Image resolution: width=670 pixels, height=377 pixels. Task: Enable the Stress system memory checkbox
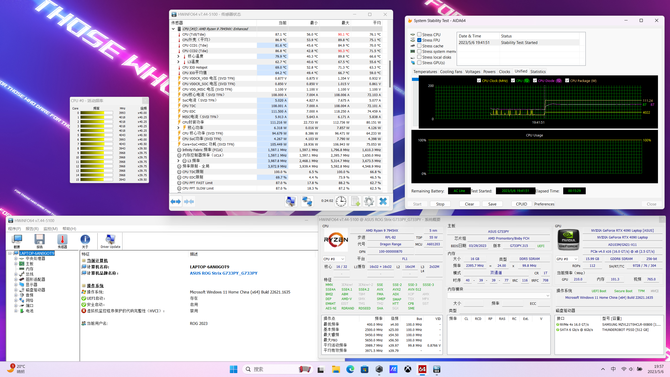[419, 51]
